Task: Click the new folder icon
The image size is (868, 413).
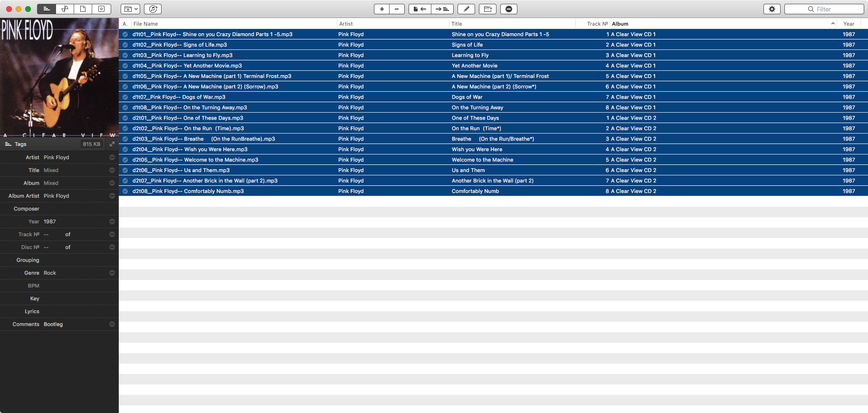Action: [487, 9]
